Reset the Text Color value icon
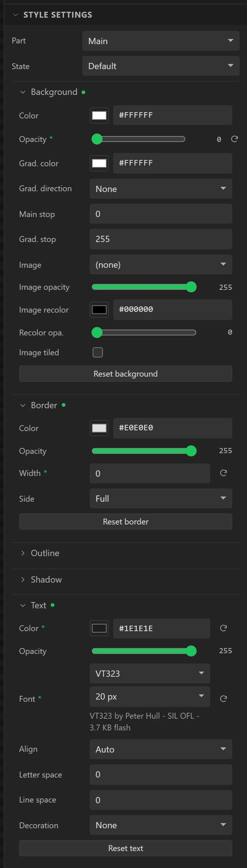This screenshot has width=247, height=868. pyautogui.click(x=223, y=628)
